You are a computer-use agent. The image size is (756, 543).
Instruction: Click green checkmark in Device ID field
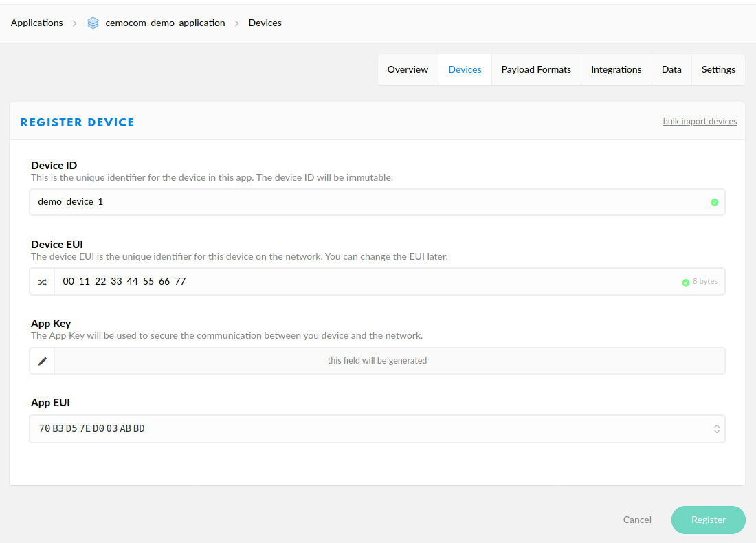click(x=715, y=203)
